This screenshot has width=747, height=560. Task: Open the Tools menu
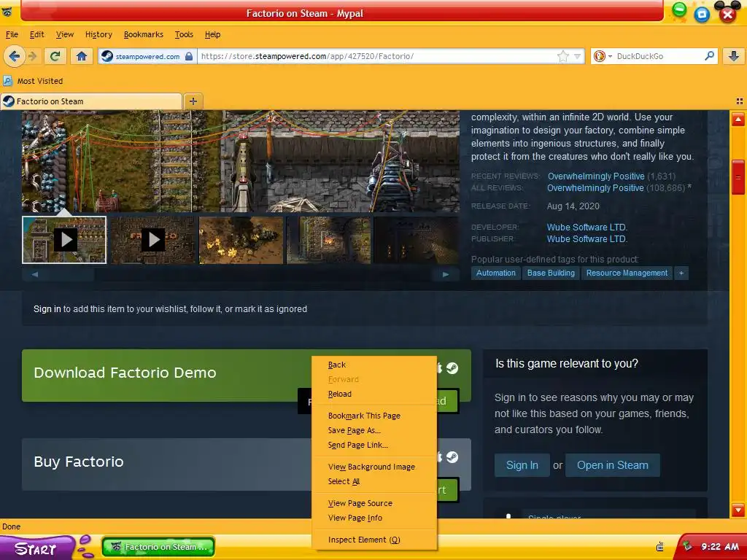point(184,34)
